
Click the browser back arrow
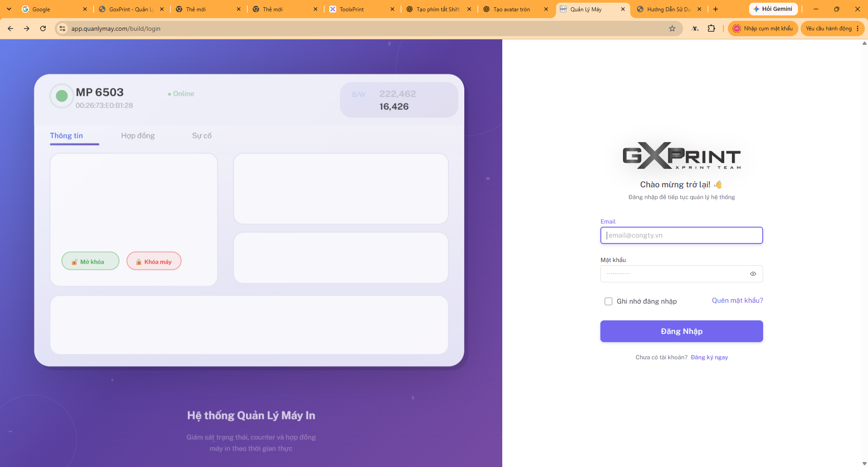point(10,29)
